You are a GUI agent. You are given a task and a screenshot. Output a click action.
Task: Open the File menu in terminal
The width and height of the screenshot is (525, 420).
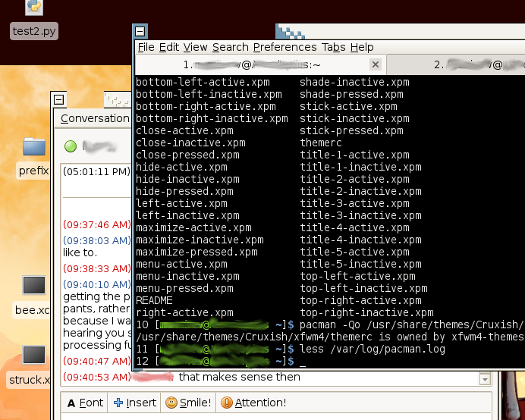click(x=146, y=47)
